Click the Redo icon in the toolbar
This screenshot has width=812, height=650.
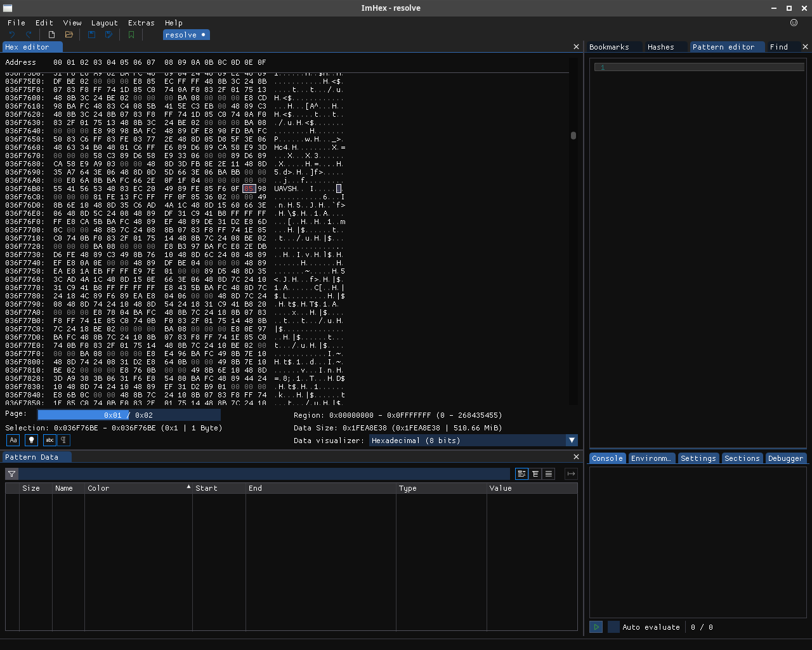coord(29,35)
